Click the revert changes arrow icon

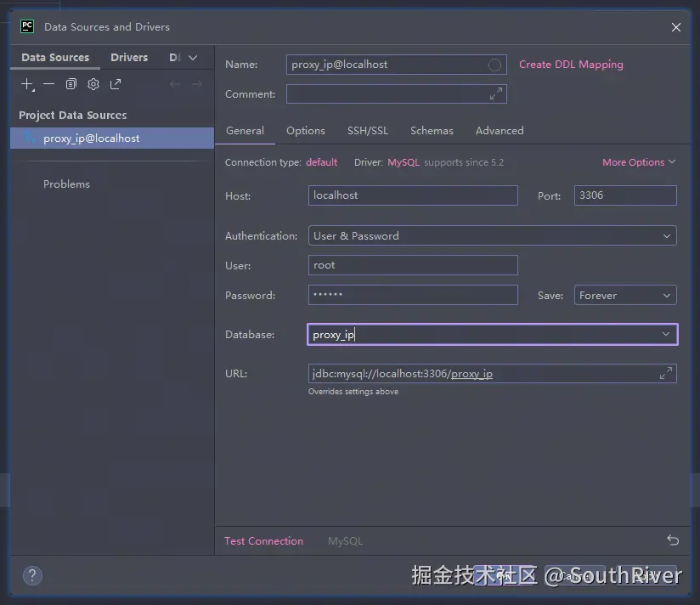(673, 540)
